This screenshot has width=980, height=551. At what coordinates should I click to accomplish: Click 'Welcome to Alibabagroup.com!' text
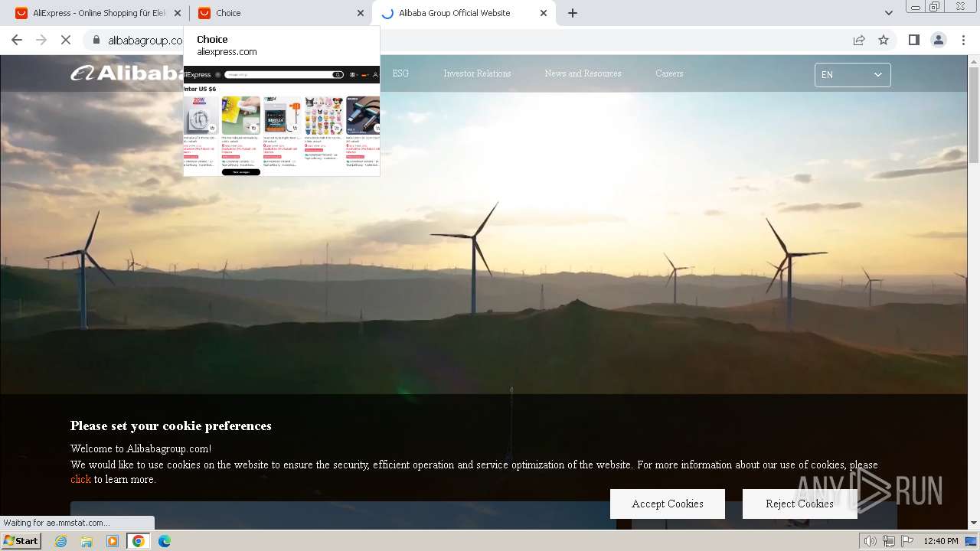click(141, 449)
